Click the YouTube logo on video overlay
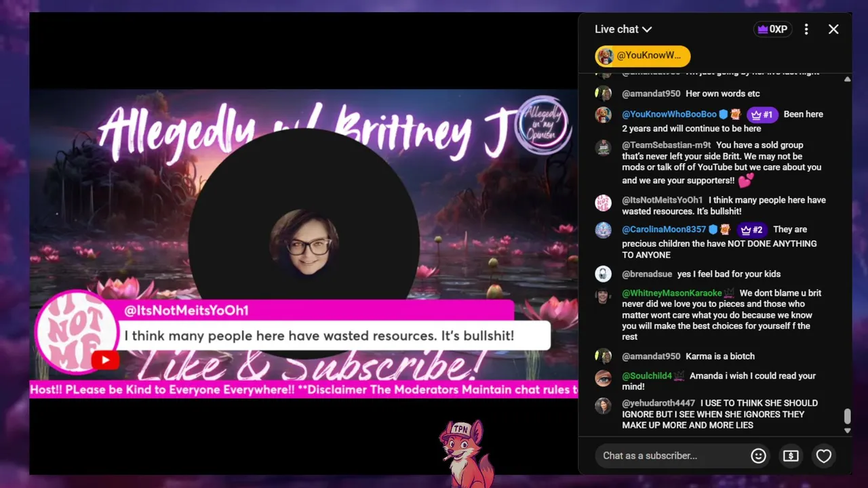This screenshot has height=488, width=868. click(x=104, y=360)
